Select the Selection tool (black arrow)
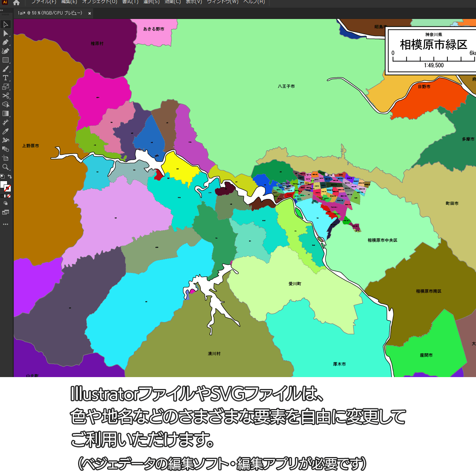476x476 pixels. tap(6, 25)
